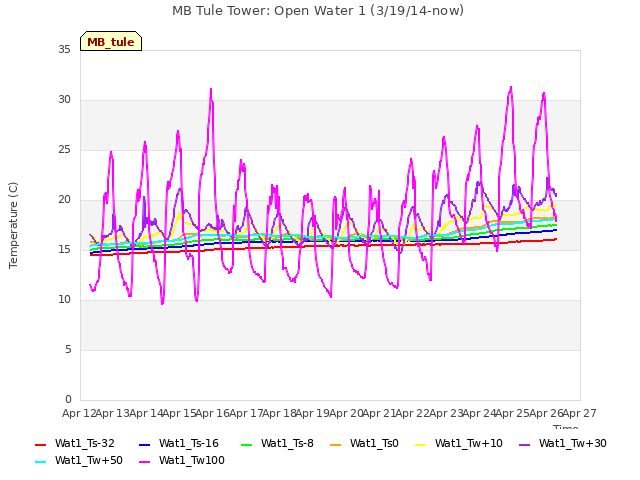
Task: Click the Apr 20 x-axis tick label
Action: (346, 414)
